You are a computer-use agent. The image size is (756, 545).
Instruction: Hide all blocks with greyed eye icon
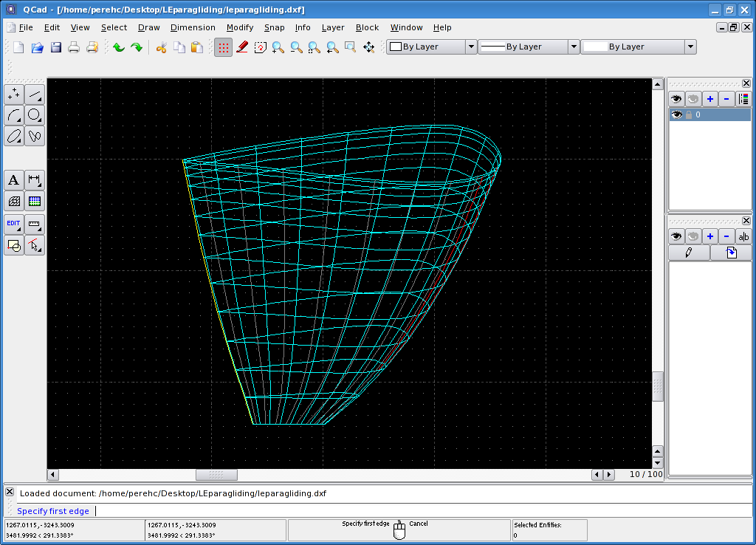[693, 236]
